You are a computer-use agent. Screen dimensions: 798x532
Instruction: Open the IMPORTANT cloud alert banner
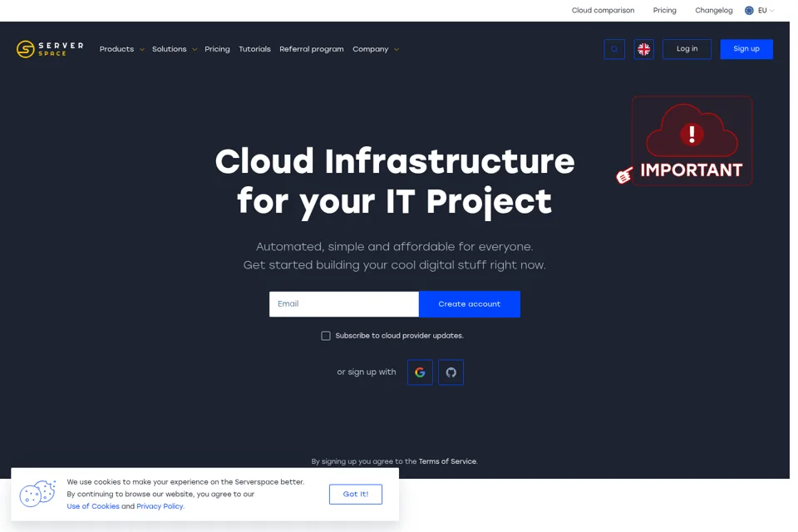692,140
